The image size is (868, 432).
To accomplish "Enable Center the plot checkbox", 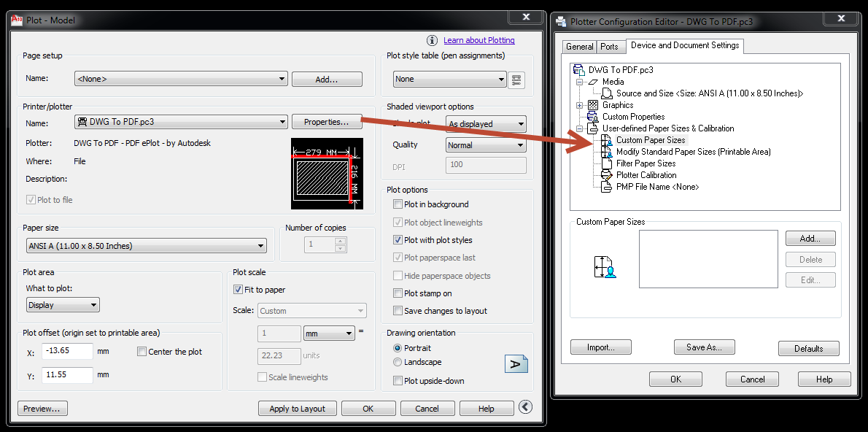I will click(x=142, y=352).
